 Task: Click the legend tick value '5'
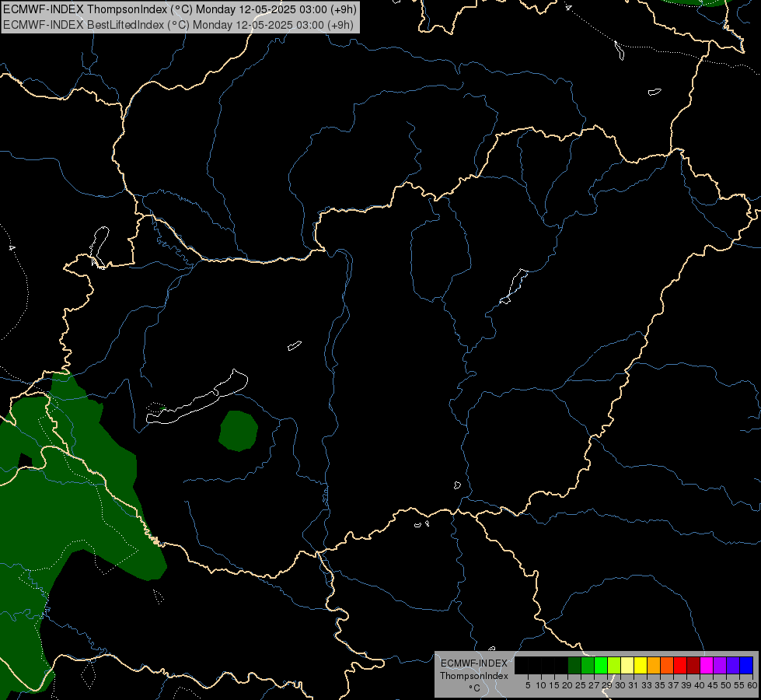pos(528,685)
